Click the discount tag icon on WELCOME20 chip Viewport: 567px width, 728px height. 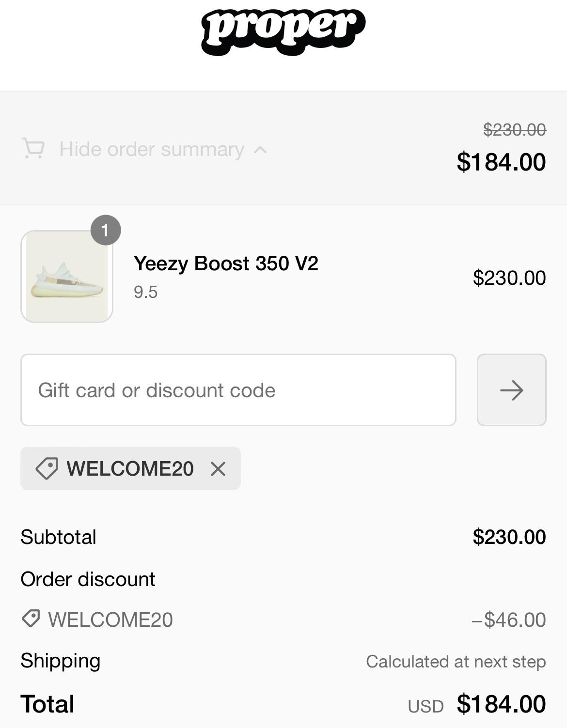pos(47,468)
